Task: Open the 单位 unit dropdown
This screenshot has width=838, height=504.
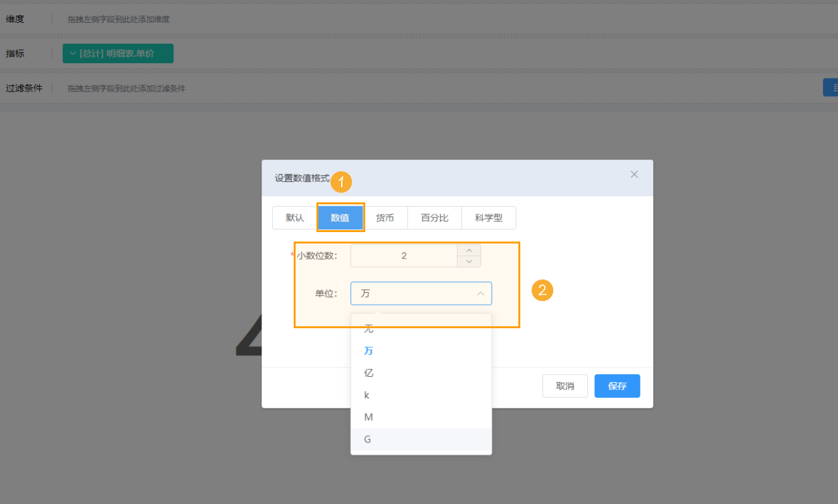Action: (x=421, y=293)
